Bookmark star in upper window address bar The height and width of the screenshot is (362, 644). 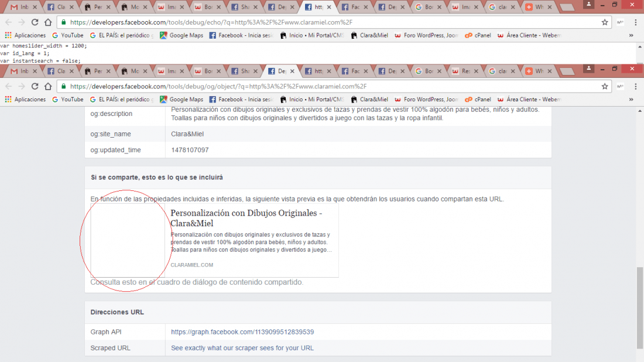tap(605, 22)
